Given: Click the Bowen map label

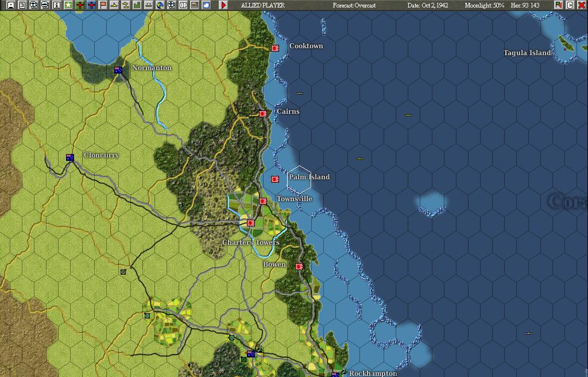Looking at the screenshot, I should [x=274, y=264].
